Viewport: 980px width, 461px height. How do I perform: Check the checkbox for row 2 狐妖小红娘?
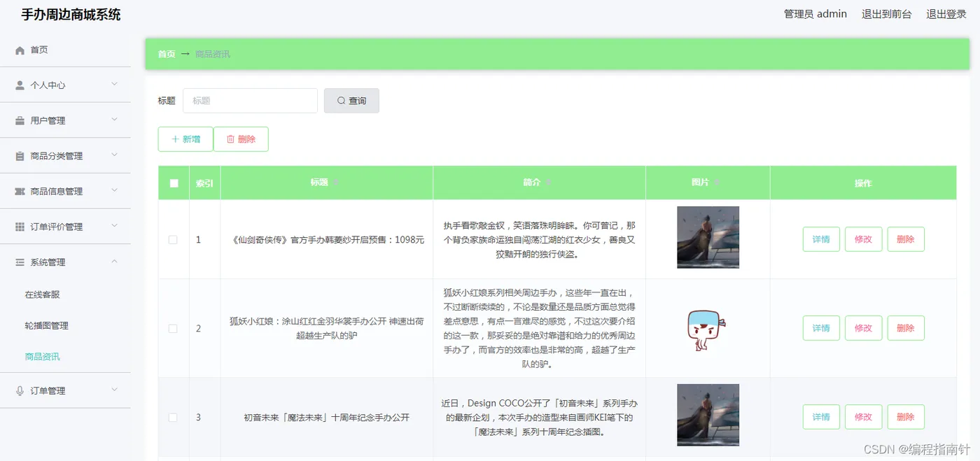[x=173, y=328]
